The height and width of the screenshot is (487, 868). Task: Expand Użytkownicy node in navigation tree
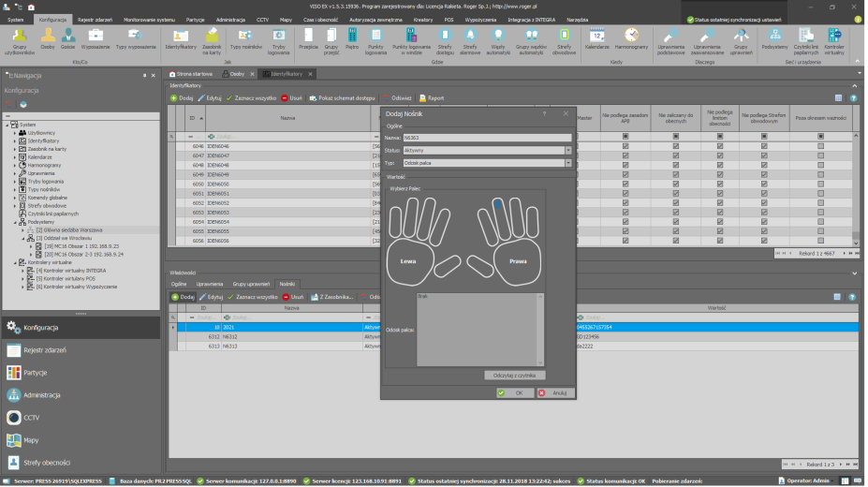(15, 133)
